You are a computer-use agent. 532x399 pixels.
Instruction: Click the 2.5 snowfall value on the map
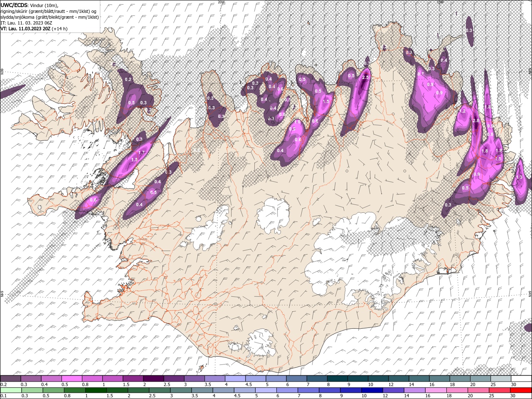366,78
